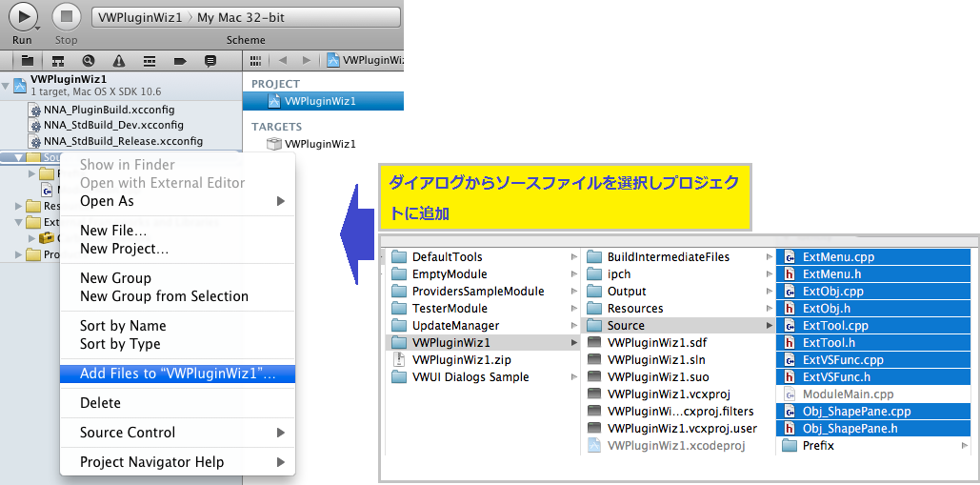Image resolution: width=980 pixels, height=485 pixels.
Task: Expand the Products group triangle
Action: [19, 254]
